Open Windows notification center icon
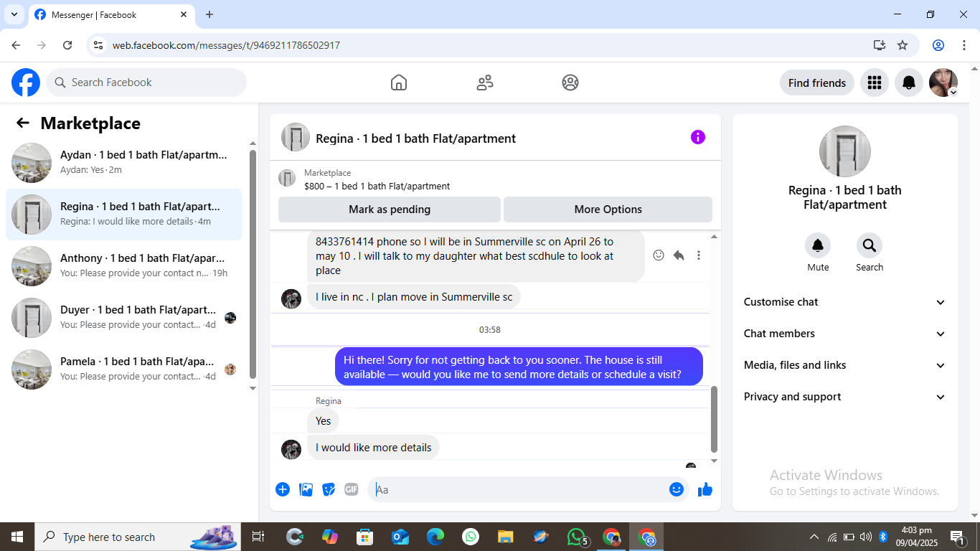The width and height of the screenshot is (980, 551). pos(958,537)
